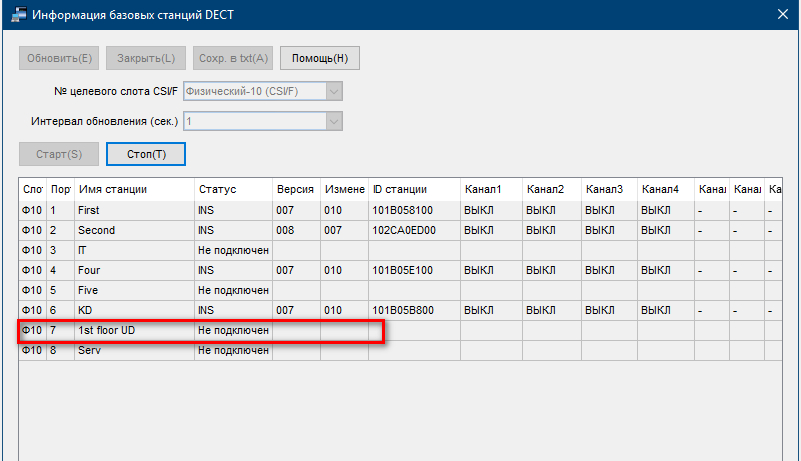Click the Закрыть(L) button
The image size is (801, 461).
[x=146, y=58]
